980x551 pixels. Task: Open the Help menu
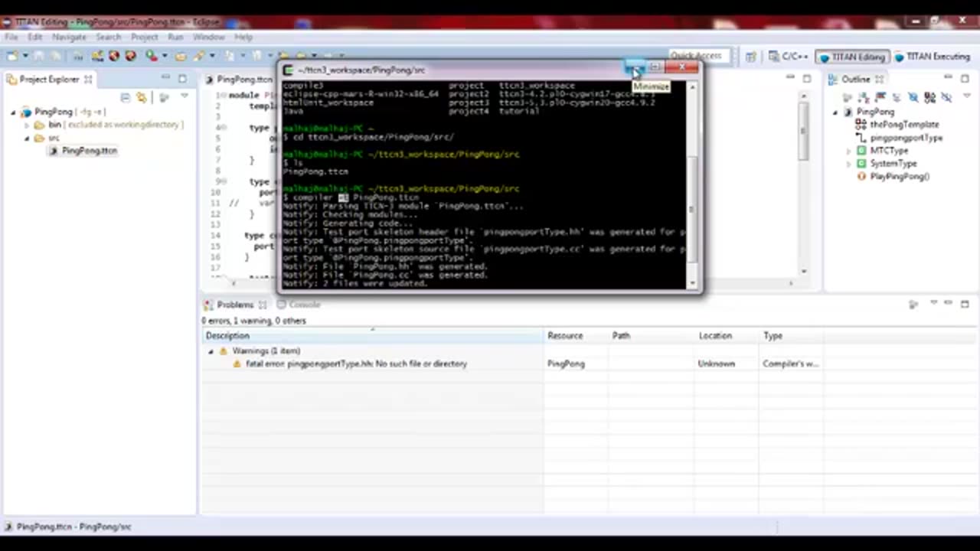[243, 37]
